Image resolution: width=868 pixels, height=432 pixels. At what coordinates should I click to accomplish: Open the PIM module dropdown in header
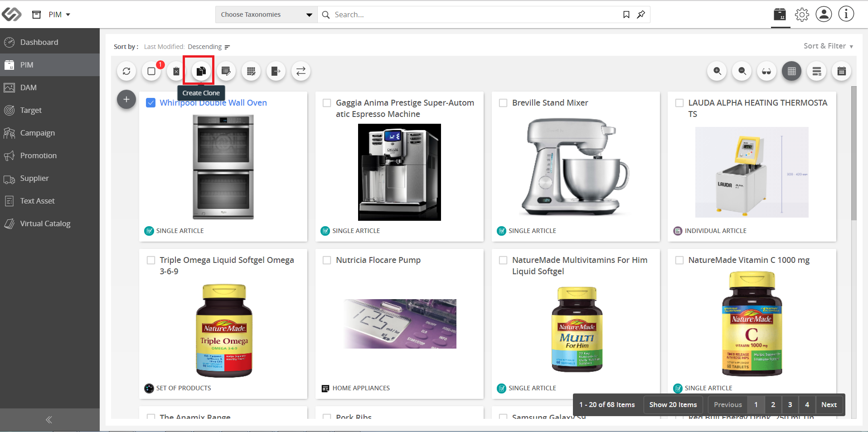(59, 15)
